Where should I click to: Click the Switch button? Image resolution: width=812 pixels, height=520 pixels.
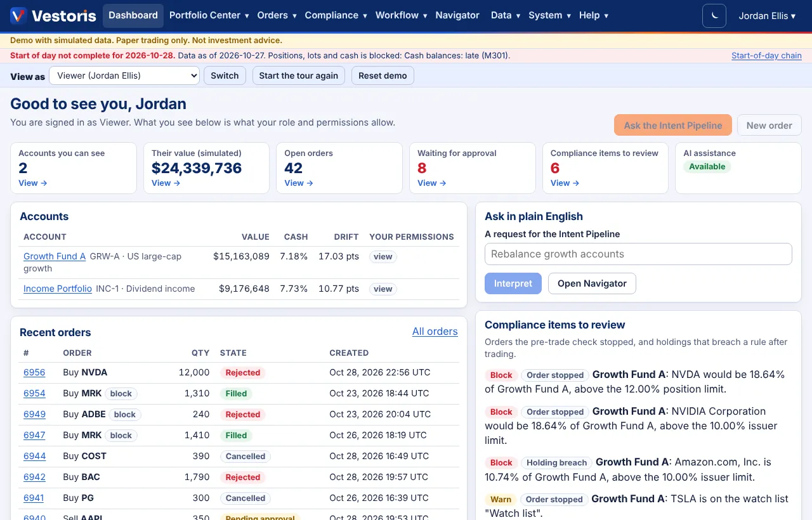tap(225, 75)
